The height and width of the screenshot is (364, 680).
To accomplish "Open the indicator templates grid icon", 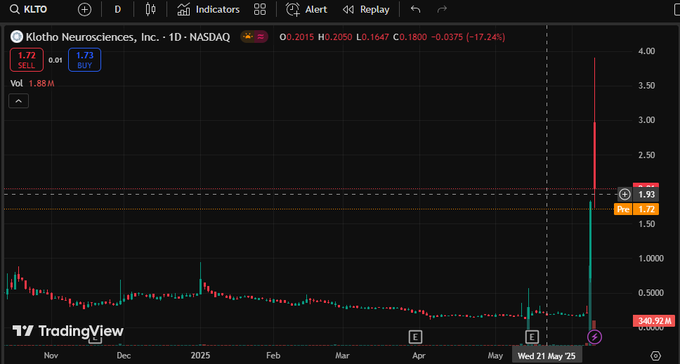I will click(260, 9).
